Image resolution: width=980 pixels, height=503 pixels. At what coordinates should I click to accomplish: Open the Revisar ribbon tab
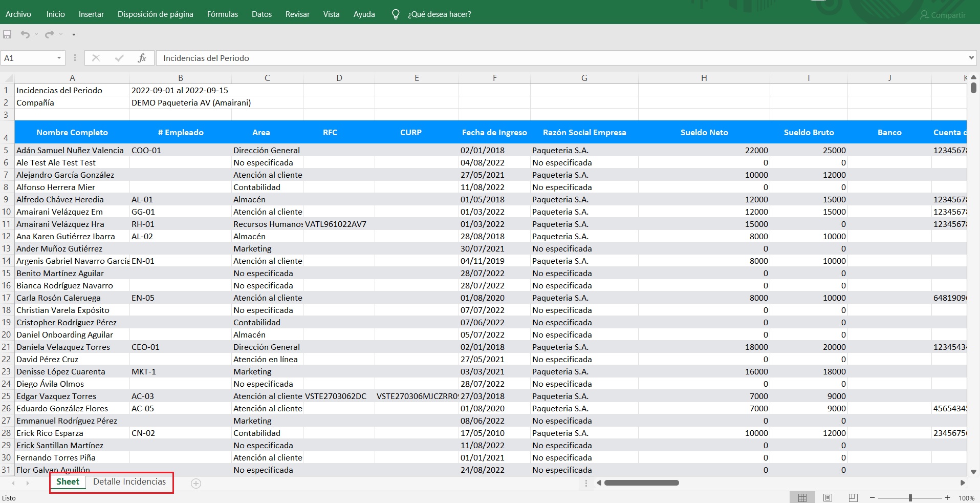(297, 14)
